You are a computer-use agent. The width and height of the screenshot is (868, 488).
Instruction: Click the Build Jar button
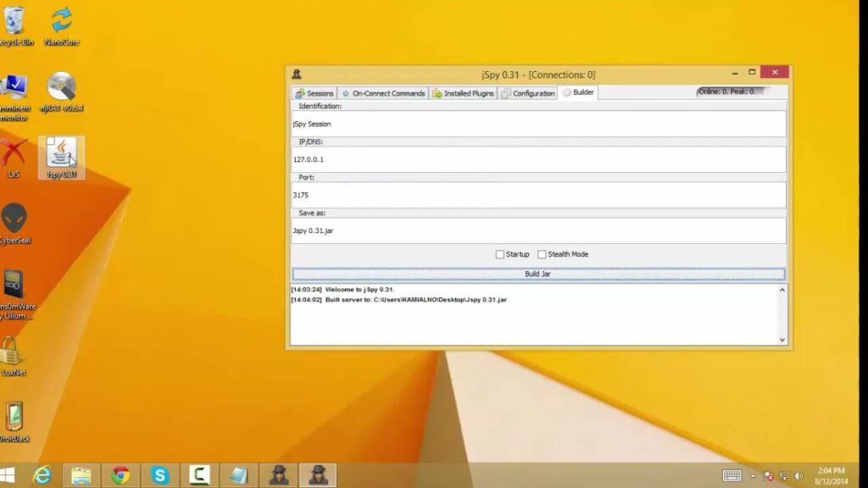pyautogui.click(x=538, y=274)
